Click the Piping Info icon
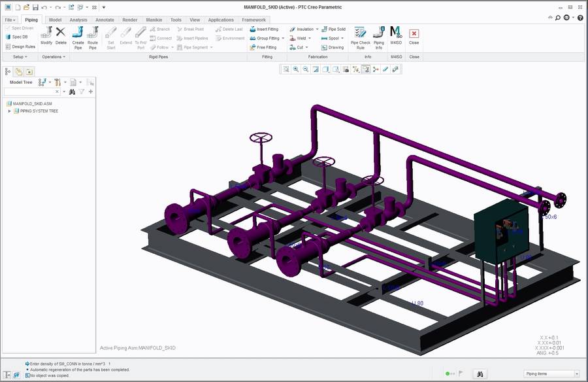Image resolution: width=588 pixels, height=382 pixels. (378, 39)
